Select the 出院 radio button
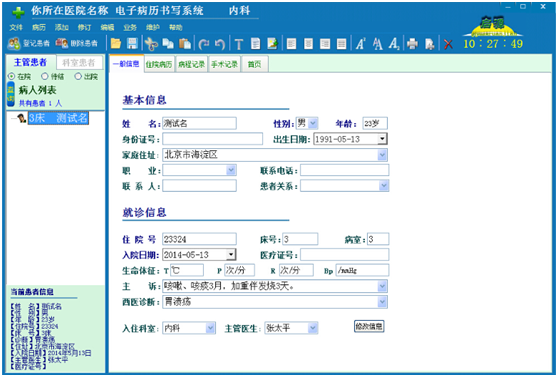The width and height of the screenshot is (558, 377). 78,76
